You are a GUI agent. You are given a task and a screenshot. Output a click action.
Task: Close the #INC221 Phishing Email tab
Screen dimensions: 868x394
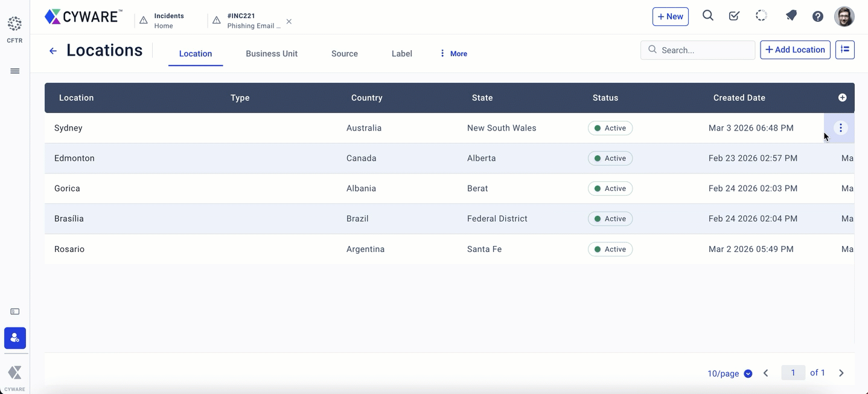pos(289,22)
